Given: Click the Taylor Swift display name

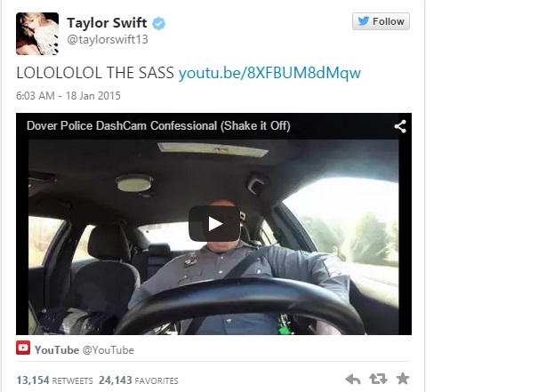Looking at the screenshot, I should (107, 23).
